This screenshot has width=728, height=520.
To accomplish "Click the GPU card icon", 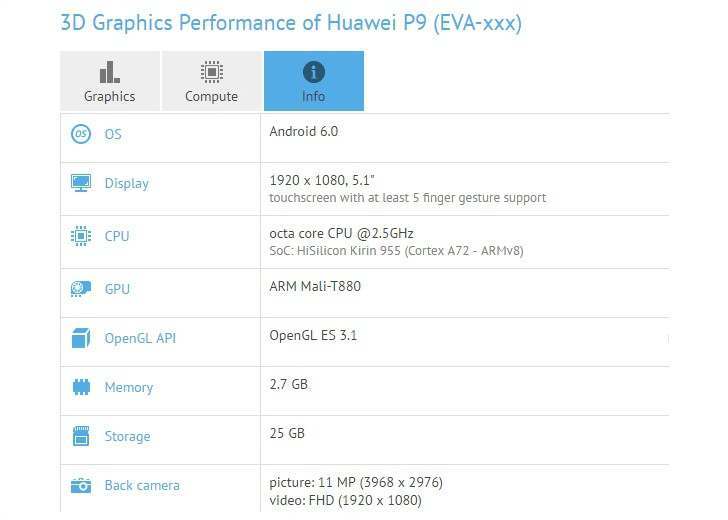I will pos(81,289).
